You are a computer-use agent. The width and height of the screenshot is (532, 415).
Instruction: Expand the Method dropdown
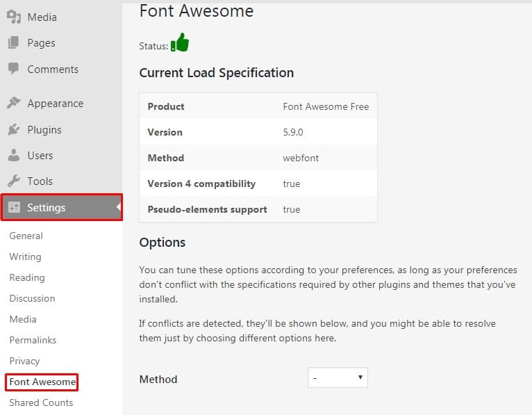click(338, 377)
